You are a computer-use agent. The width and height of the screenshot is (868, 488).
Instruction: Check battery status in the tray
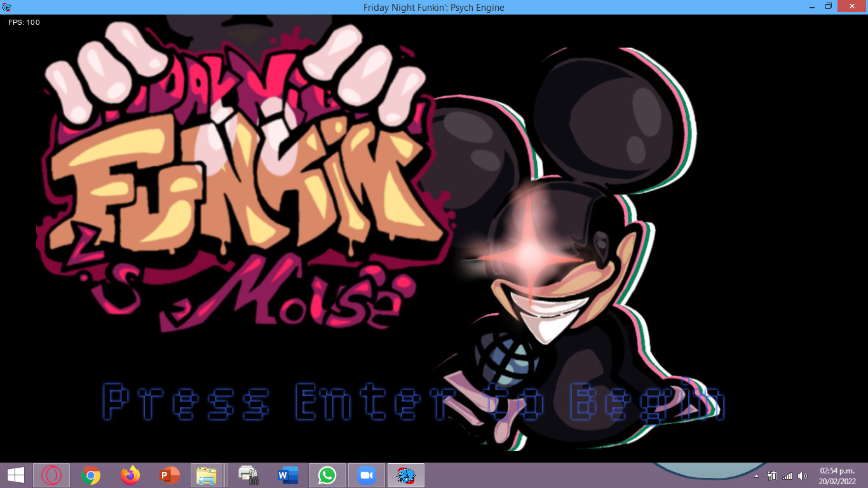point(771,475)
